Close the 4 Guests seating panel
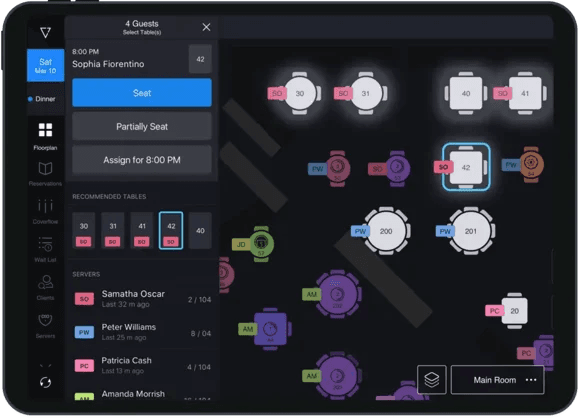This screenshot has width=580, height=419. [206, 27]
